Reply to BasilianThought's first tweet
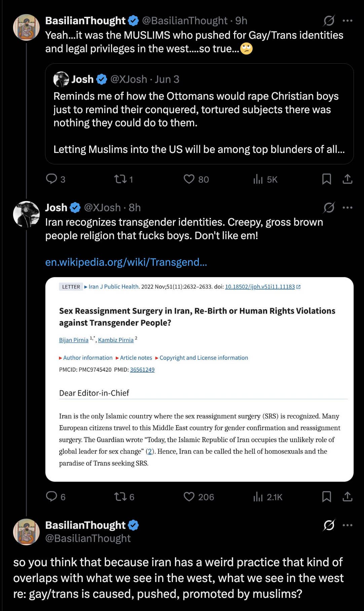Viewport: 364px width, 611px height. tap(55, 179)
